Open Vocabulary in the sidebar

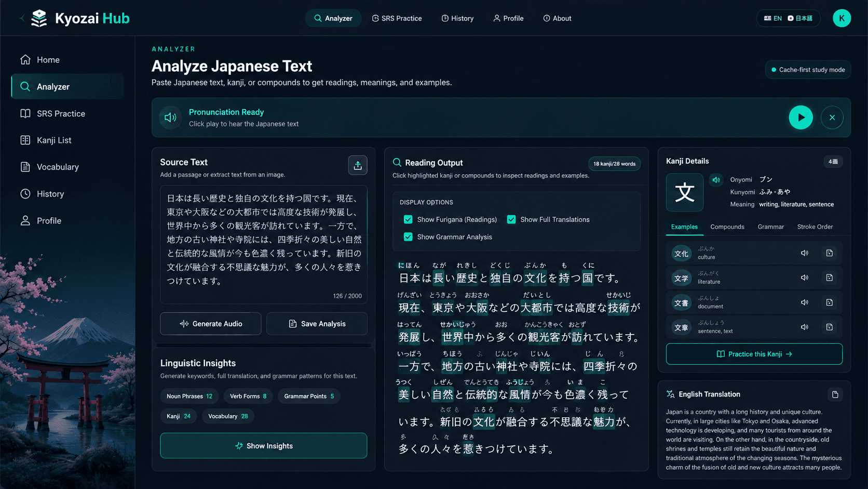pyautogui.click(x=67, y=167)
